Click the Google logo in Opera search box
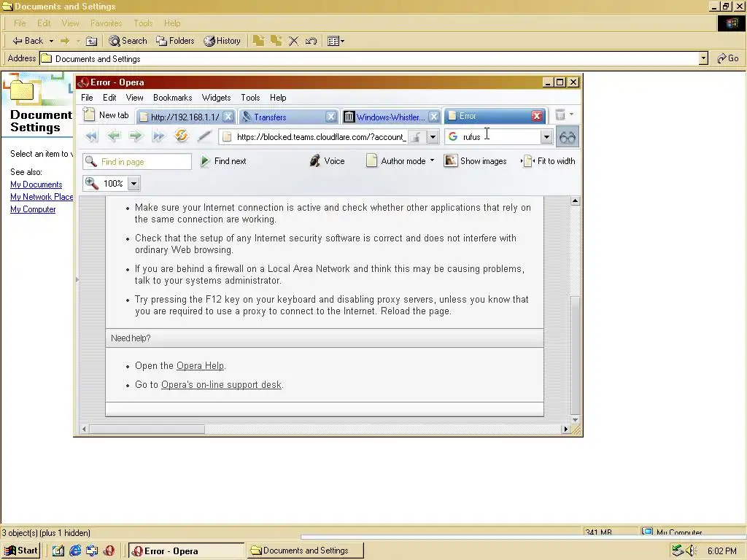 tap(453, 136)
